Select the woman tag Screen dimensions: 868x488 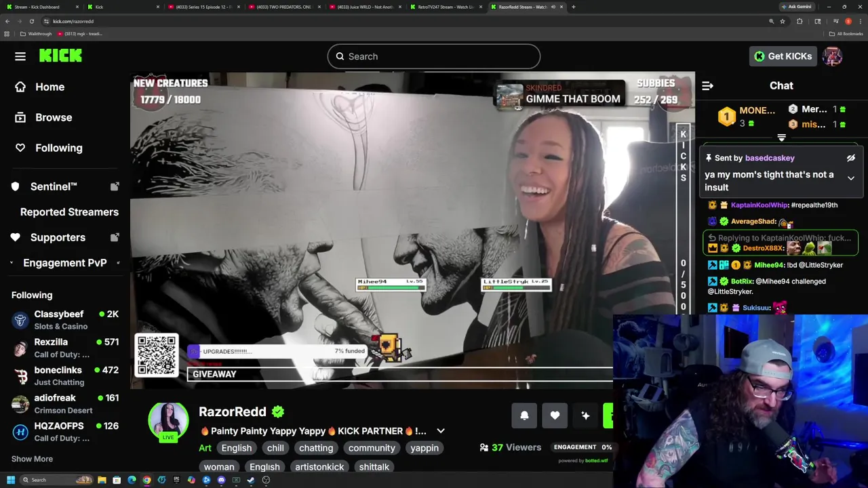click(219, 467)
